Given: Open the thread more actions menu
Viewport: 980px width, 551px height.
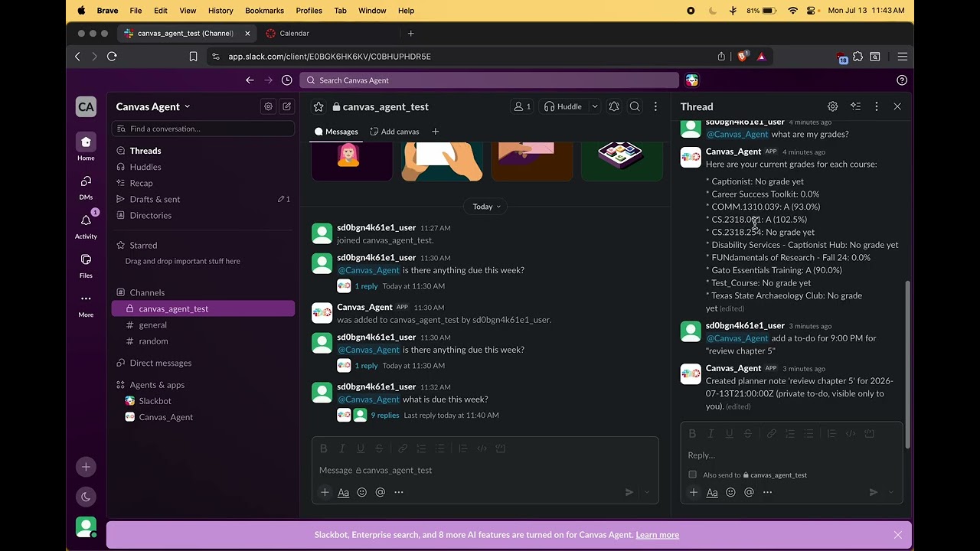Looking at the screenshot, I should click(877, 107).
